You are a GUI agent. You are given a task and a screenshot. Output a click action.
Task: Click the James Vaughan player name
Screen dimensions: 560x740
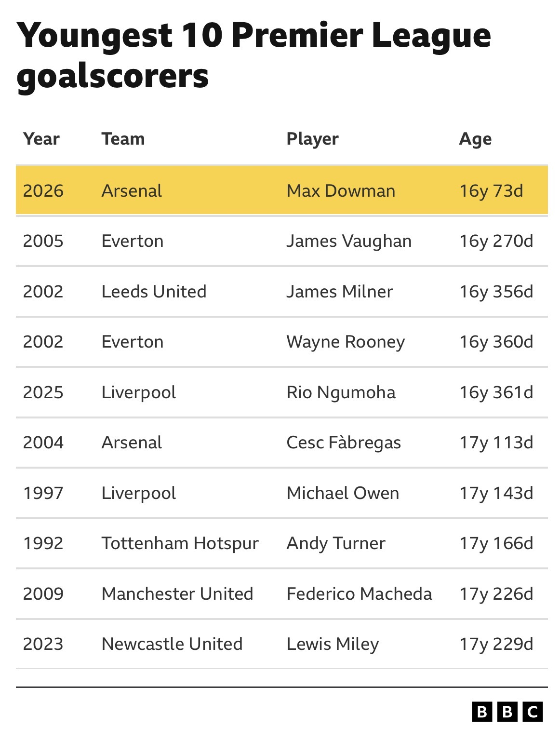click(x=349, y=241)
